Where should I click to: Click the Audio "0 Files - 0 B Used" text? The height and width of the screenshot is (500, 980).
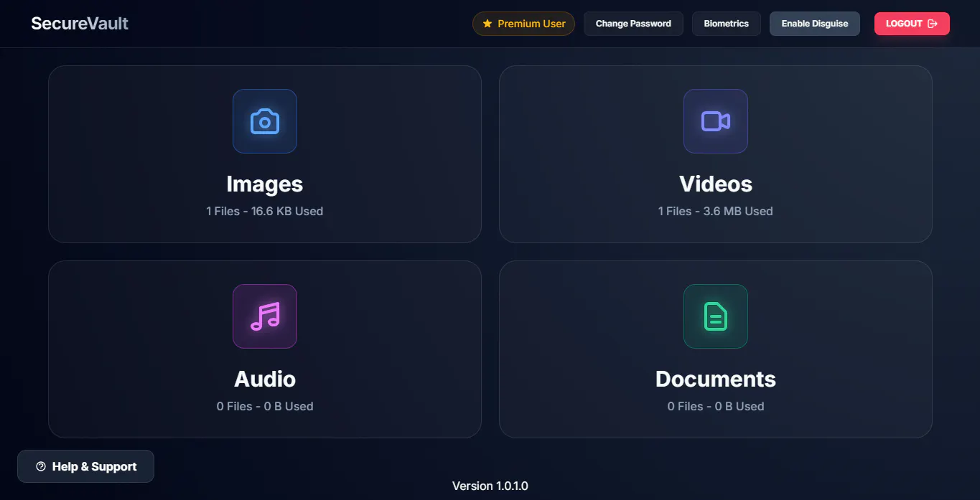265,406
